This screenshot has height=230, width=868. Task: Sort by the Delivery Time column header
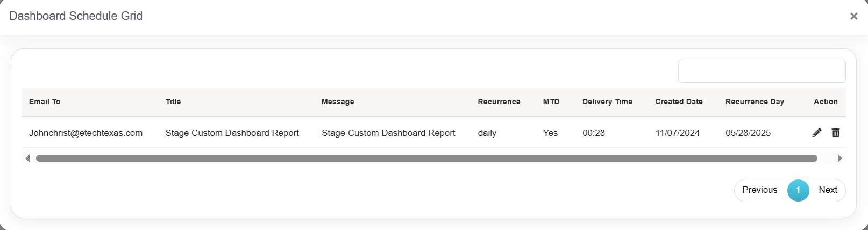(x=607, y=102)
